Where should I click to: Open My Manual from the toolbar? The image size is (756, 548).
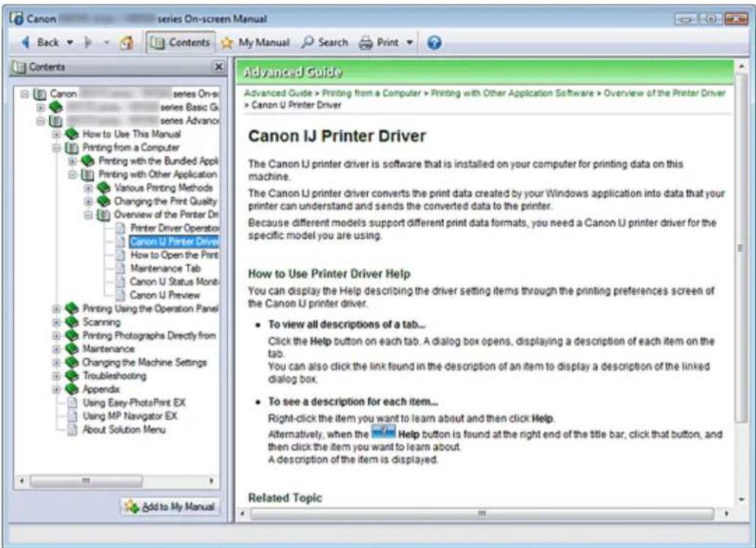(x=255, y=42)
